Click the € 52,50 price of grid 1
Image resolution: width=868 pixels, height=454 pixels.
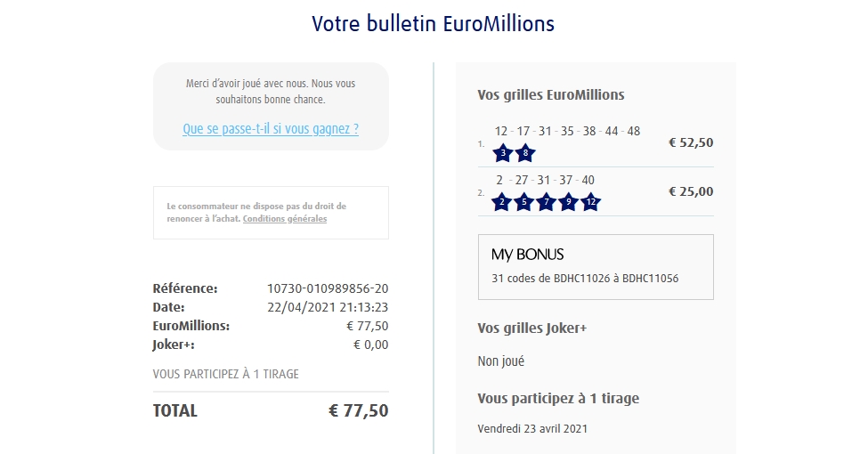click(691, 142)
